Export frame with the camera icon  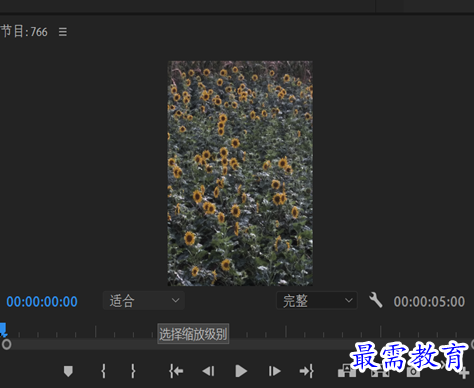pos(413,371)
